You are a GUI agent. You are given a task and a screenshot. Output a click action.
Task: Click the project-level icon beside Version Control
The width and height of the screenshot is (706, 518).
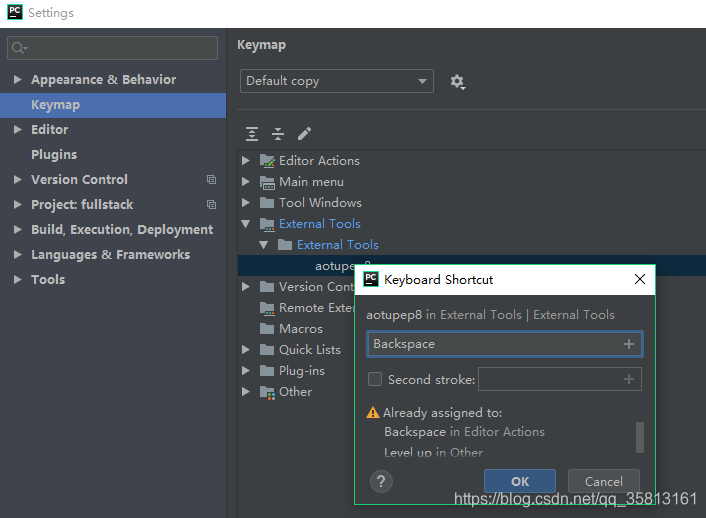click(211, 179)
